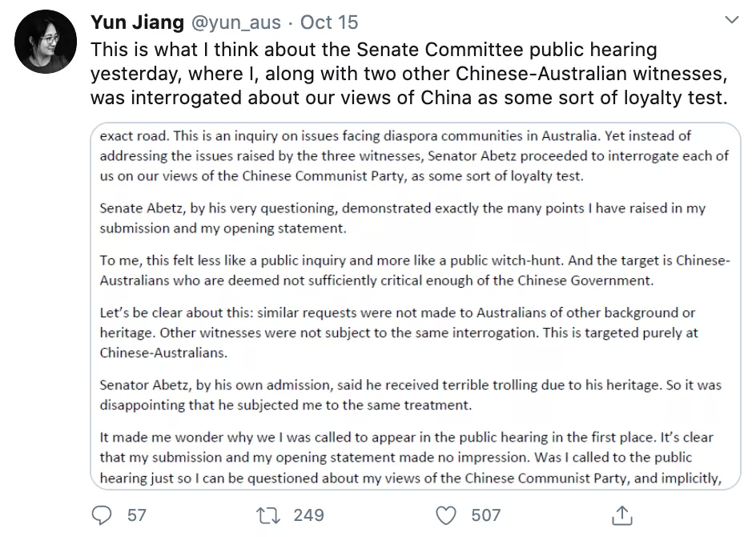
Task: Open Yun Jiang's profile picture
Action: tap(46, 42)
